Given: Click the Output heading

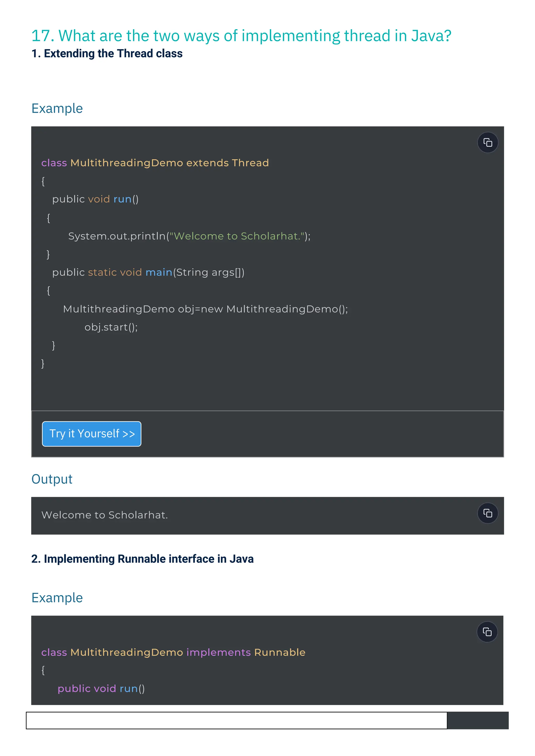Looking at the screenshot, I should 52,479.
